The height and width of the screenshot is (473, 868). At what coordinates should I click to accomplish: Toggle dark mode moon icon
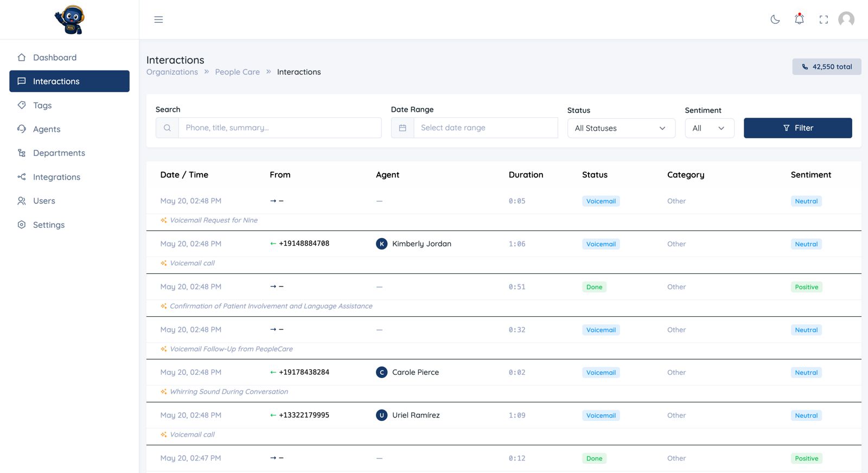coord(775,20)
